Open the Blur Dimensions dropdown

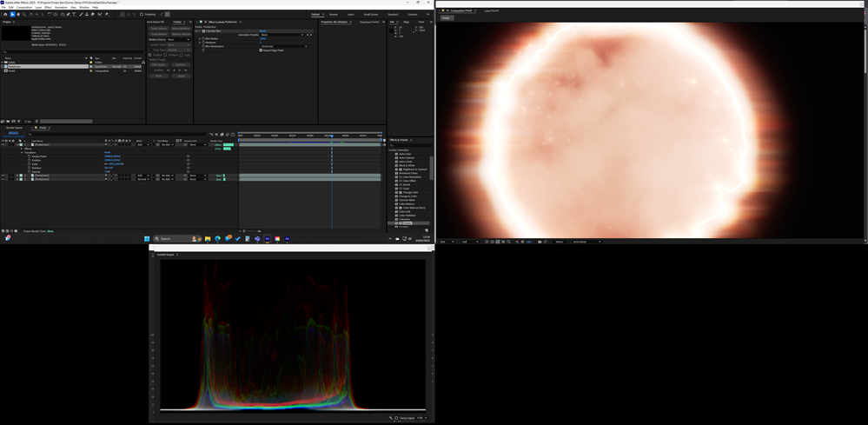283,46
